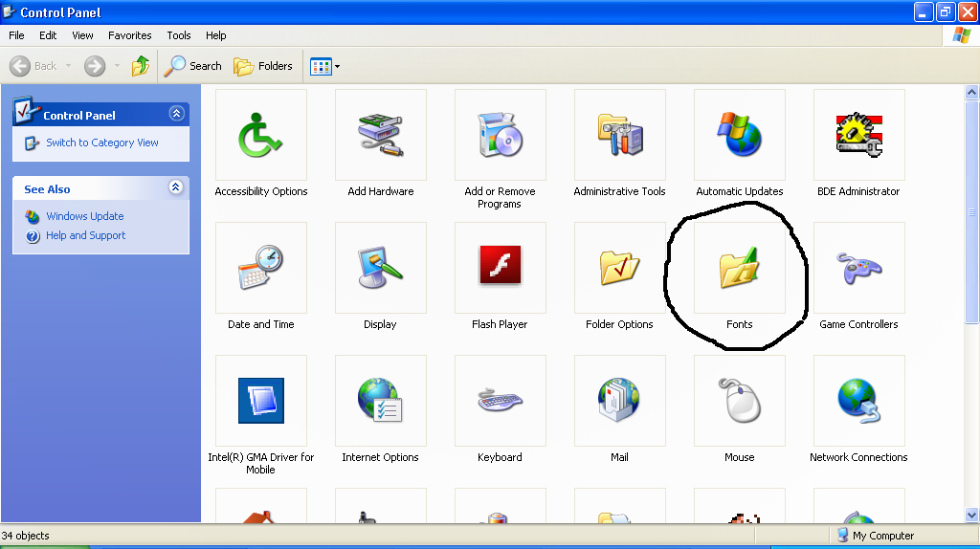Open the Favorites menu
Image resolution: width=980 pixels, height=549 pixels.
pos(130,35)
